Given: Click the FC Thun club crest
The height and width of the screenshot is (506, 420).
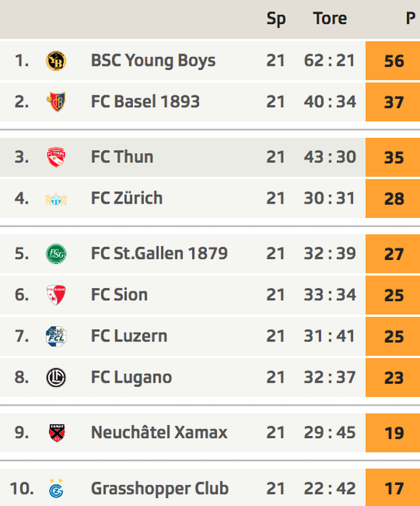Looking at the screenshot, I should [56, 157].
